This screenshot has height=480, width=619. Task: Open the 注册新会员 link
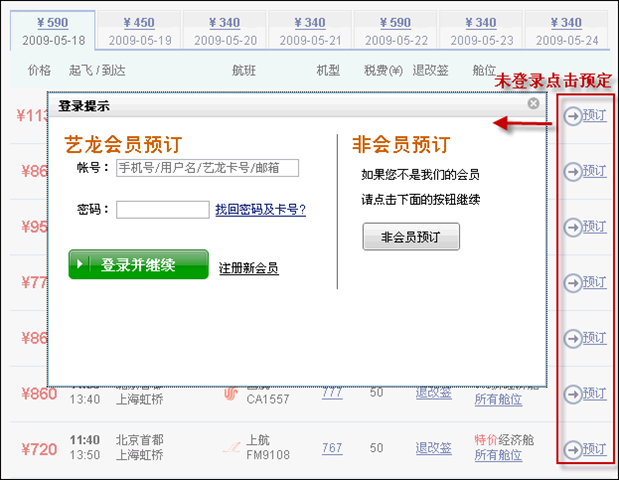click(x=248, y=268)
